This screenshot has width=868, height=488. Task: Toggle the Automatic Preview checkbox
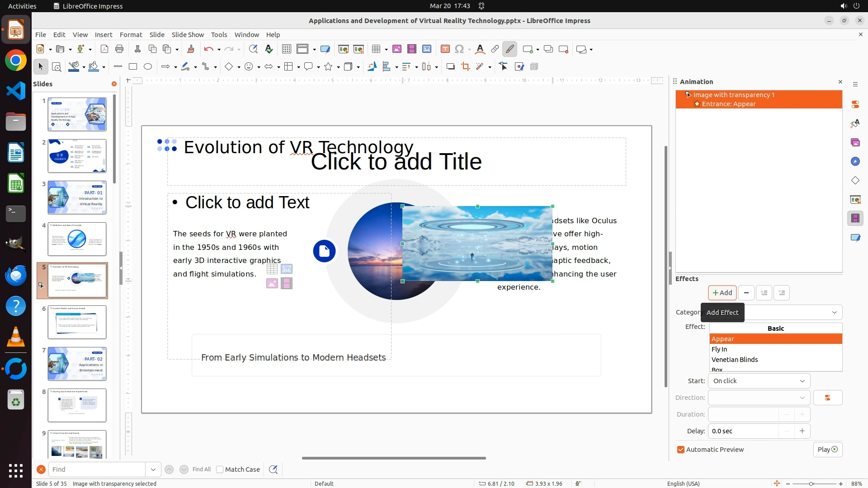681,450
